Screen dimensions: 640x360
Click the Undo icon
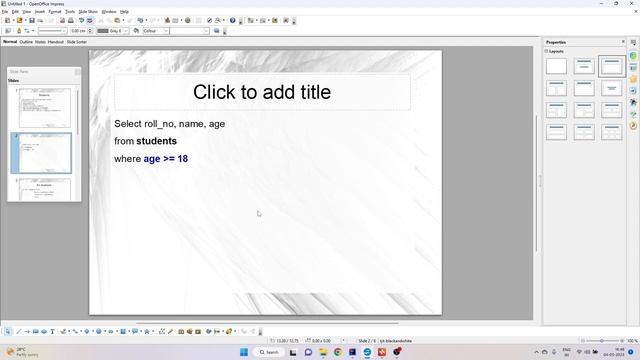coord(140,20)
